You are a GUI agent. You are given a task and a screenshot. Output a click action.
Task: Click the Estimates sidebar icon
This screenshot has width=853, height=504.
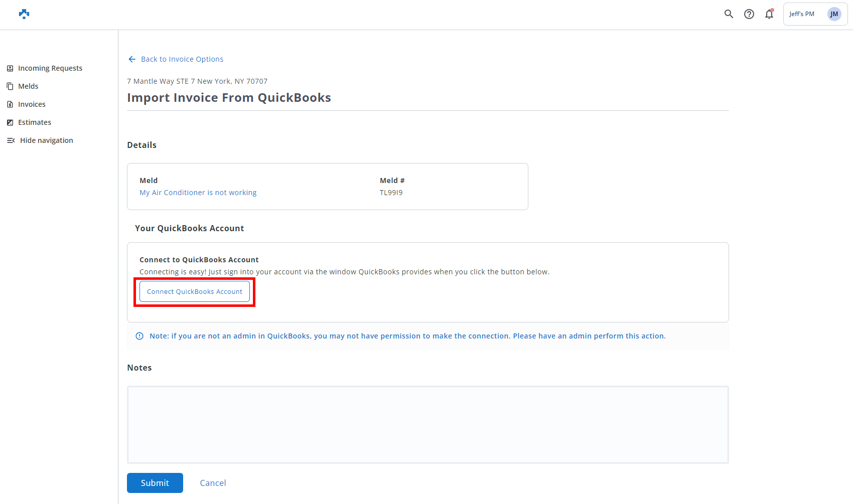(10, 122)
